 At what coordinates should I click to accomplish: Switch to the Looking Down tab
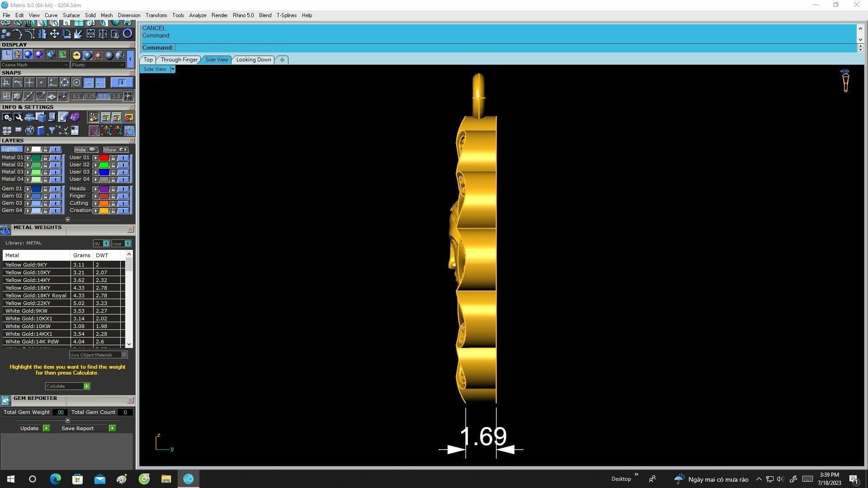[x=254, y=60]
